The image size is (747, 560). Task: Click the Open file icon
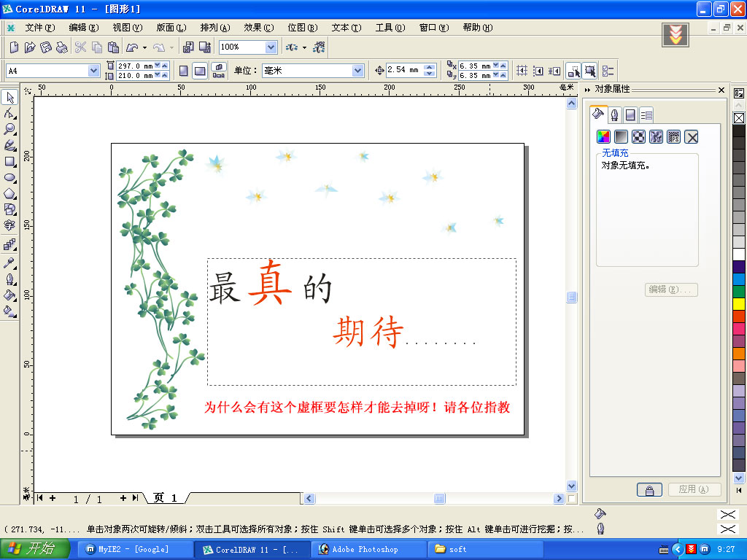pyautogui.click(x=29, y=47)
